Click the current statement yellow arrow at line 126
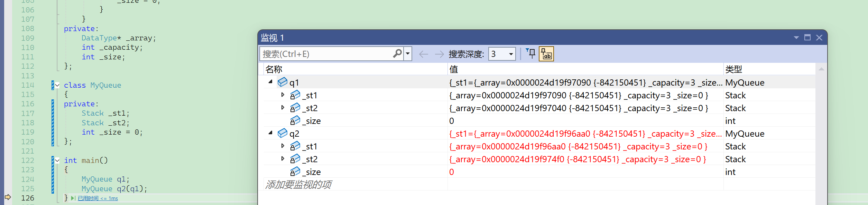 tap(8, 197)
